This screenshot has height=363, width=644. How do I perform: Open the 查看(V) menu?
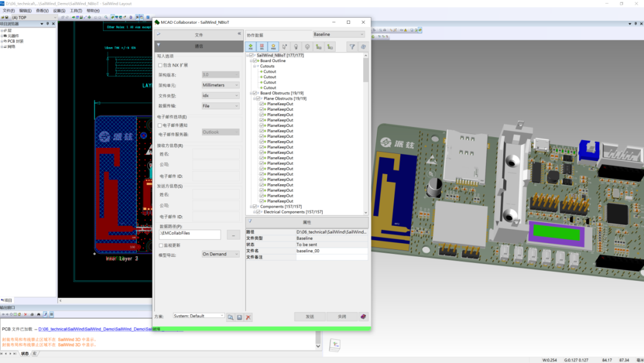pyautogui.click(x=42, y=11)
